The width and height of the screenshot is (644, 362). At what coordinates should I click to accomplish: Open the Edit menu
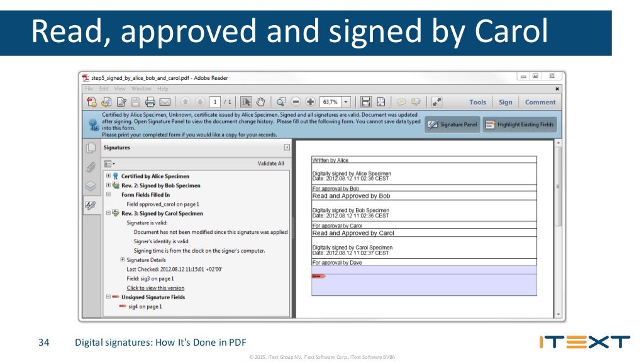coord(104,89)
